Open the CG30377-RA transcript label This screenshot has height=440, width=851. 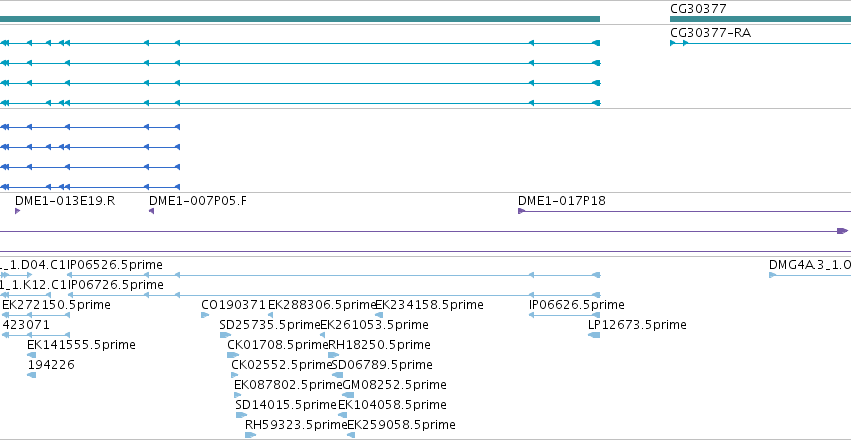pos(711,33)
